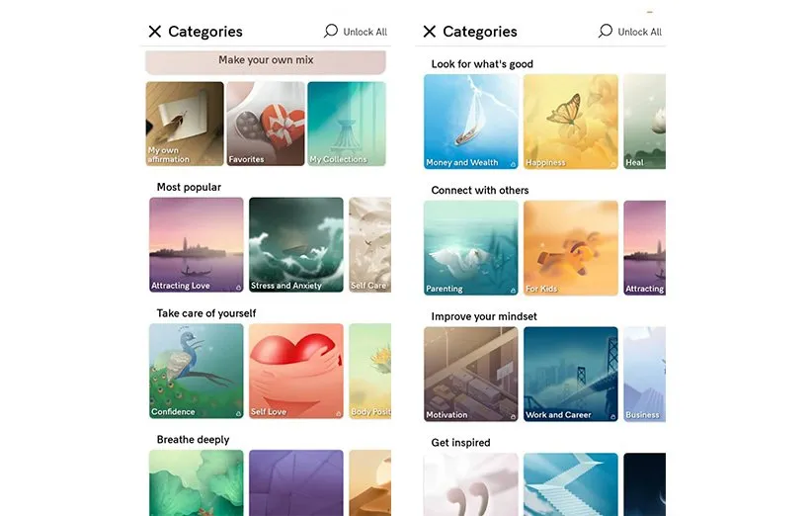Screen dimensions: 812x516
Task: Open the For Kids category
Action: click(571, 248)
